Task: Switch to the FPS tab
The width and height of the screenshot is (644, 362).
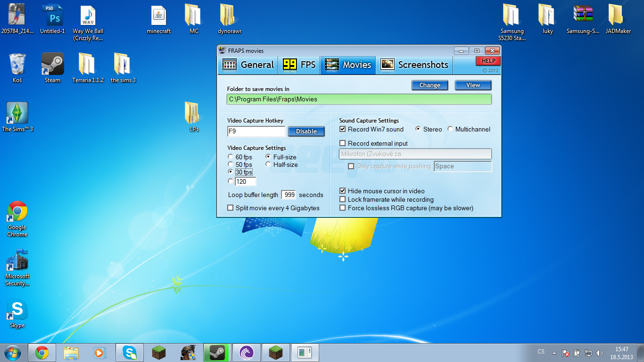Action: coord(299,65)
